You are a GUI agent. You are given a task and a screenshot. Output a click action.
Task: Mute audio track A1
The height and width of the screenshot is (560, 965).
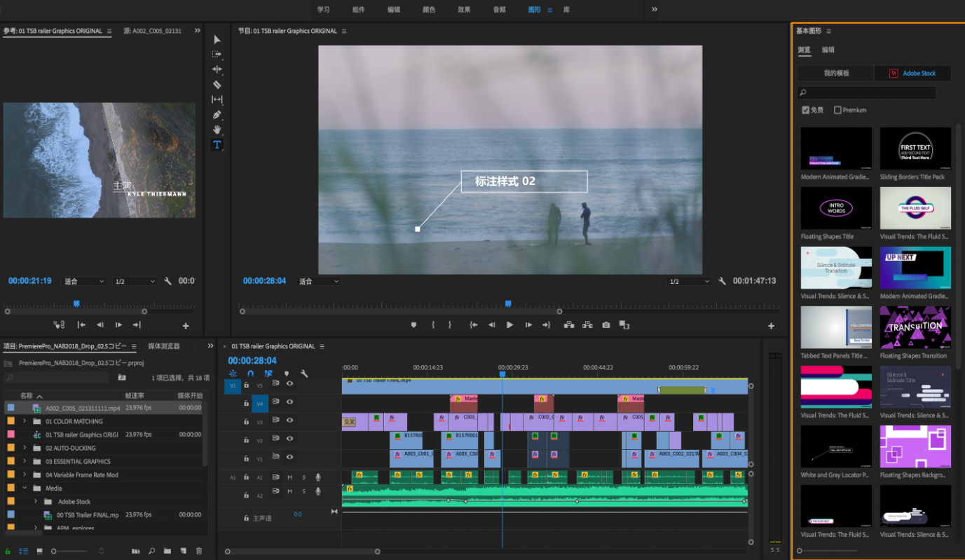[x=289, y=477]
